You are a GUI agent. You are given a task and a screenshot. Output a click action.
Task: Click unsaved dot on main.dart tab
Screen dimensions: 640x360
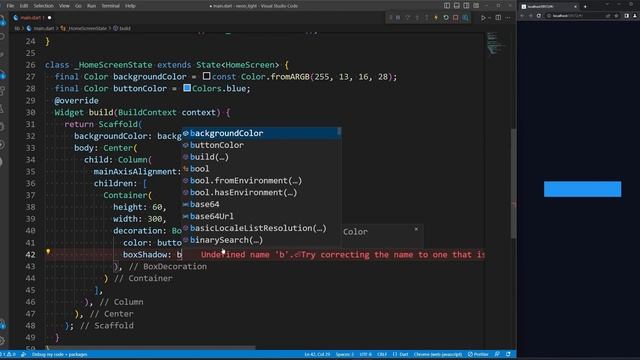click(x=49, y=18)
